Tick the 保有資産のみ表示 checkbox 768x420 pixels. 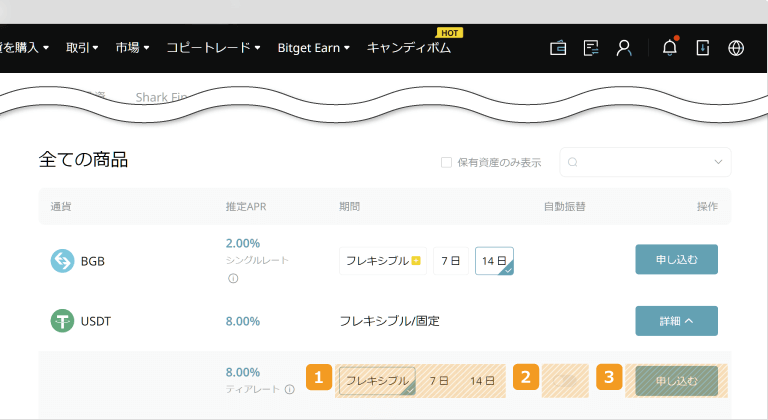click(x=446, y=162)
